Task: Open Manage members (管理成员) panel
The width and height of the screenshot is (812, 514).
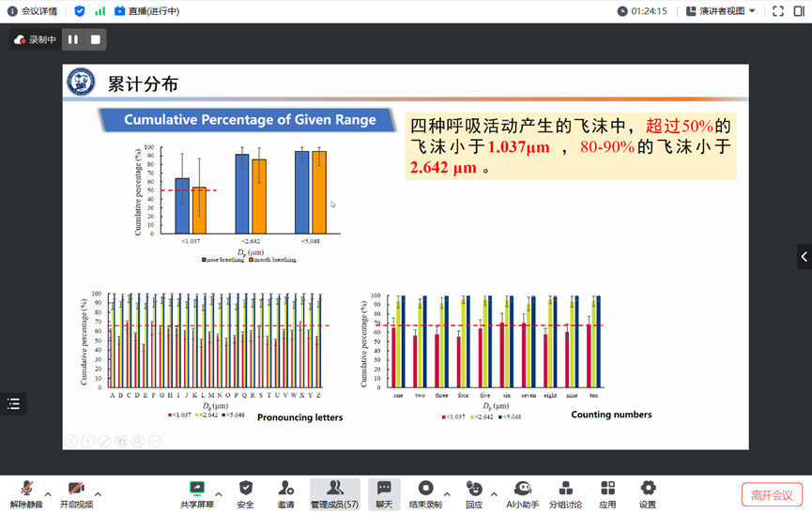Action: (x=334, y=493)
